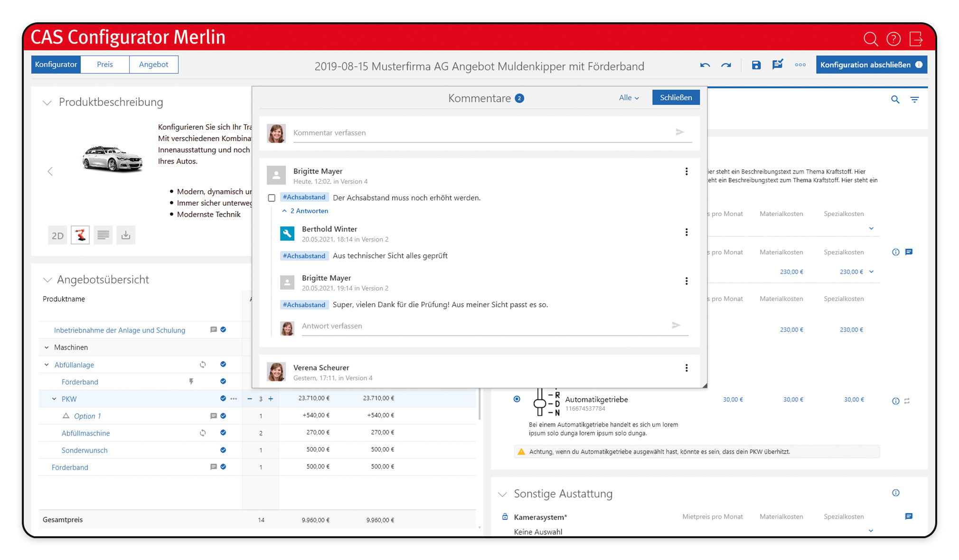Screen dimensions: 959x560
Task: Show the text description view icon
Action: point(103,235)
